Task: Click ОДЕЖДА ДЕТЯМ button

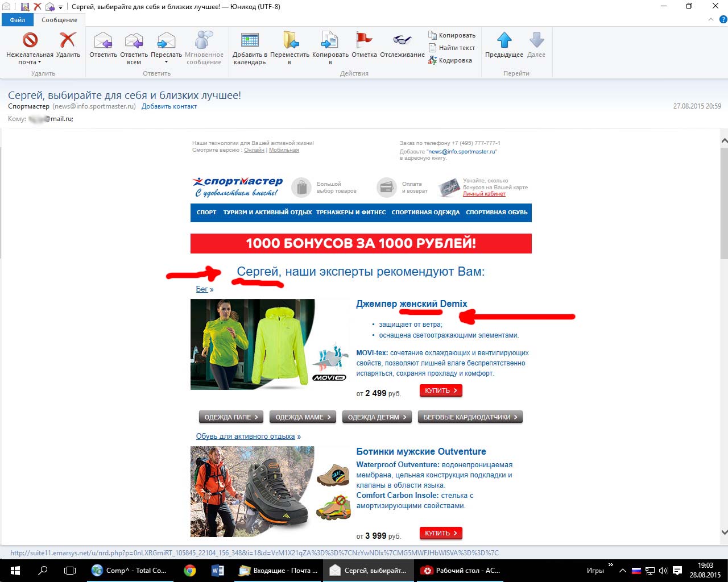Action: 377,417
